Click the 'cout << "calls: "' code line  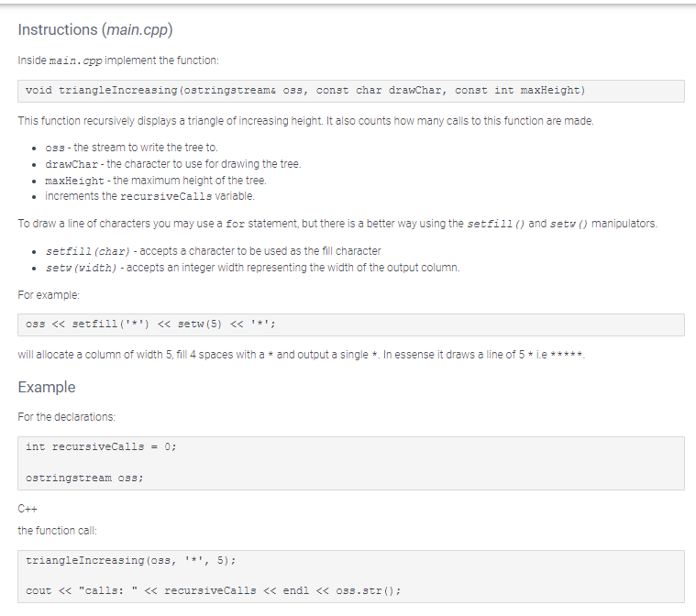[x=213, y=590]
